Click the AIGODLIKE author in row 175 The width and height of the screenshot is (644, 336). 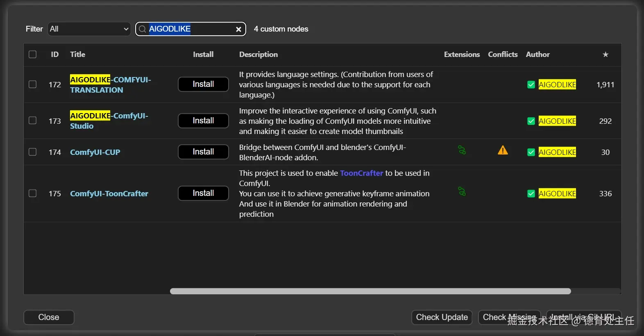click(x=557, y=194)
